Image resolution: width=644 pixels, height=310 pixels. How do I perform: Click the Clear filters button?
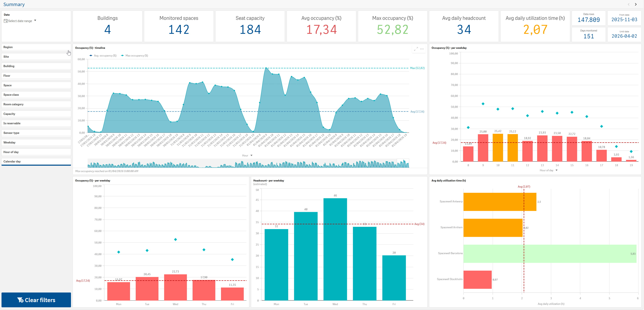pyautogui.click(x=36, y=300)
